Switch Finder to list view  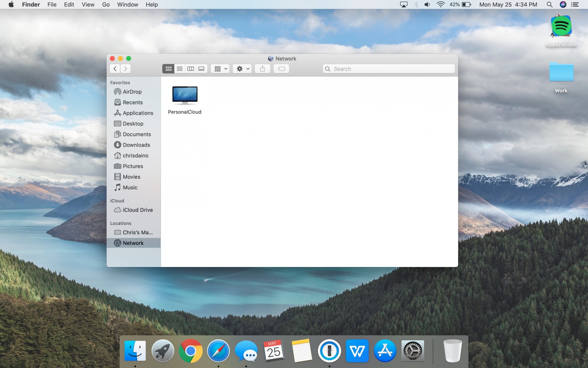180,69
